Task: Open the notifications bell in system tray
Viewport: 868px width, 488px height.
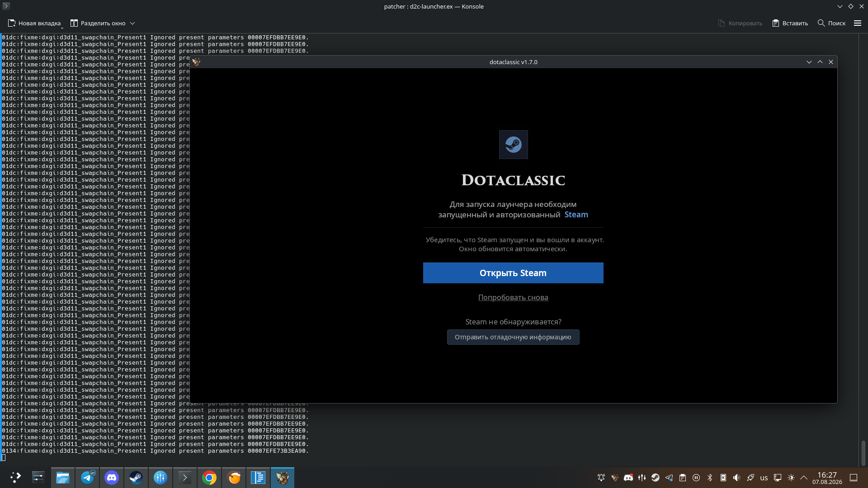Action: (601, 478)
